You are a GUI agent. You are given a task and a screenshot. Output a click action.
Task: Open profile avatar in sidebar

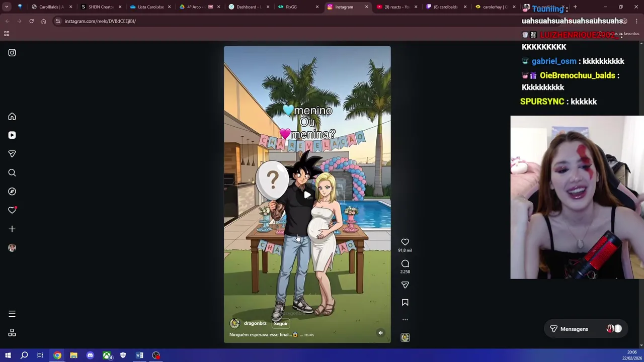(x=12, y=248)
